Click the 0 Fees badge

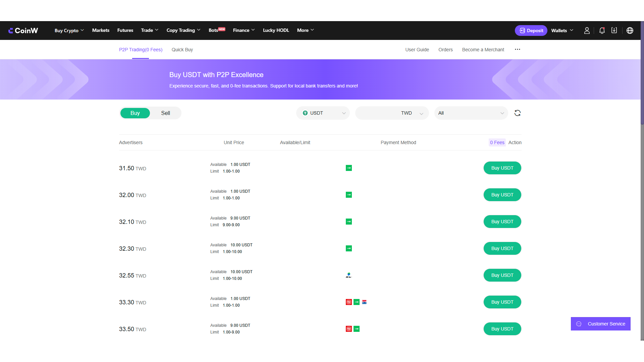click(497, 142)
